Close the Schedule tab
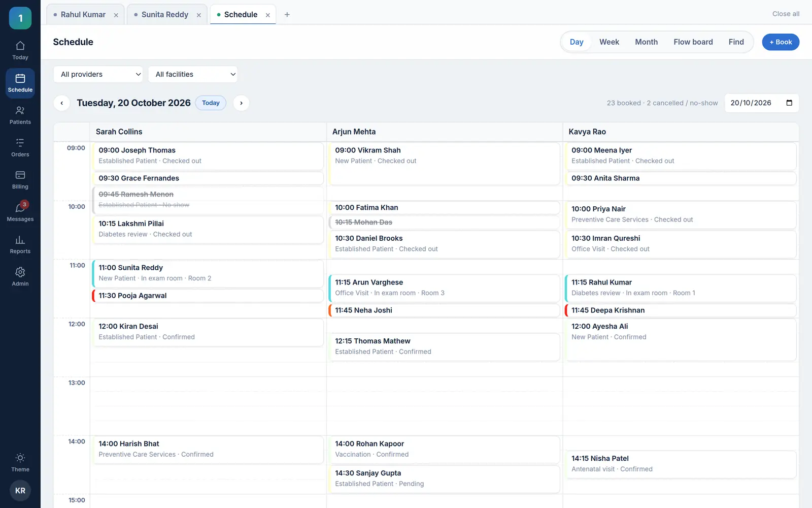The height and width of the screenshot is (508, 812). [x=268, y=15]
